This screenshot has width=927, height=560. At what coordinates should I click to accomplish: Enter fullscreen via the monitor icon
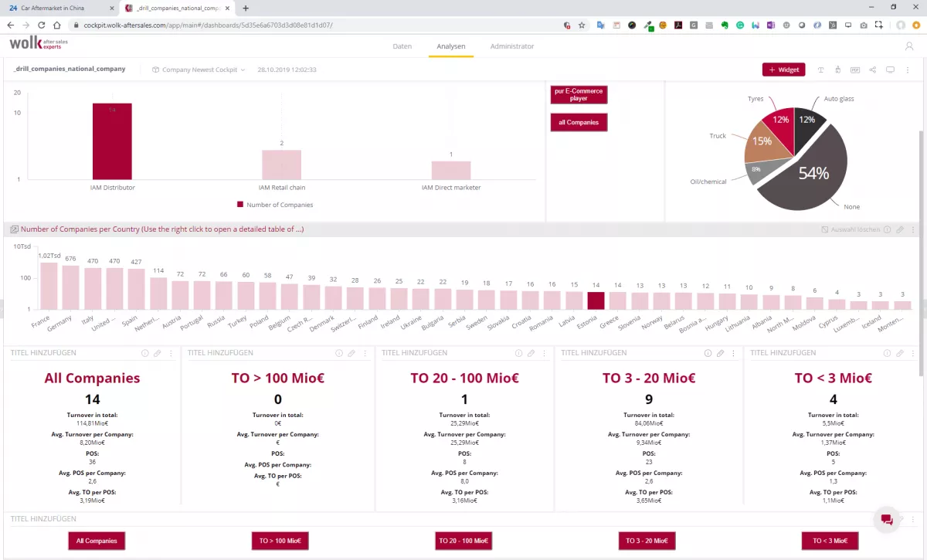(890, 70)
